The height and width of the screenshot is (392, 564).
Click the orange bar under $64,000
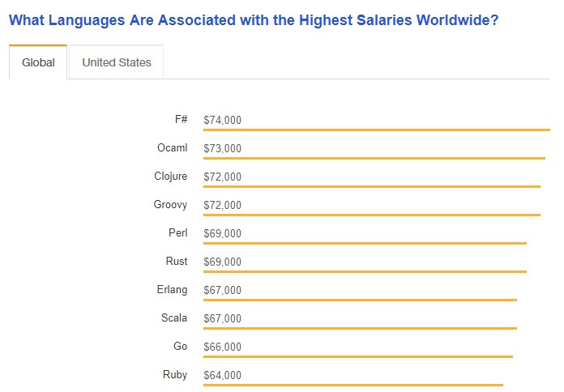coord(352,385)
